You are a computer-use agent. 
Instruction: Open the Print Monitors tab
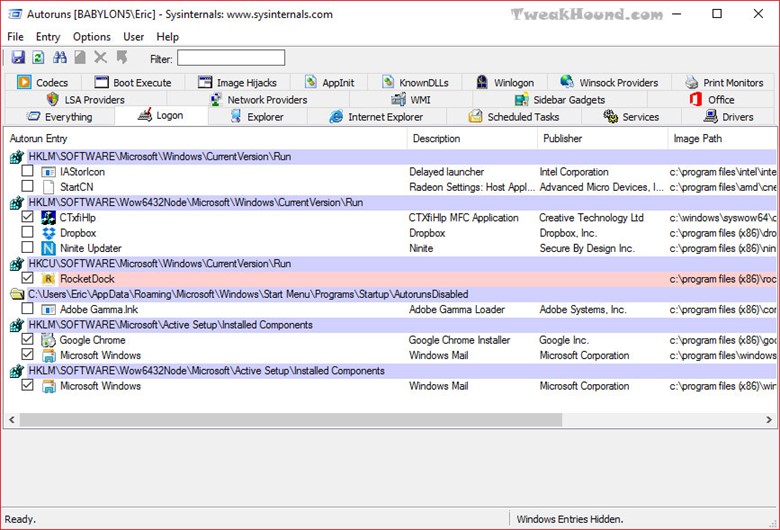pyautogui.click(x=724, y=82)
